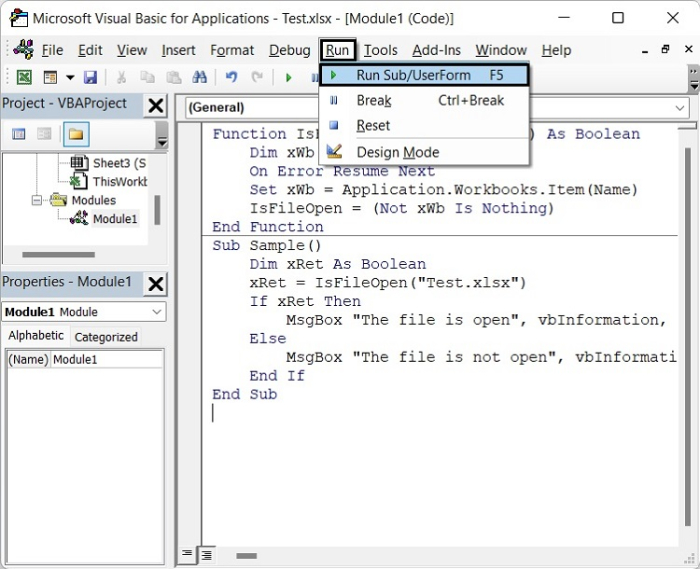Close the Properties - Module1 pane
Screen dimensions: 700x569
point(155,284)
